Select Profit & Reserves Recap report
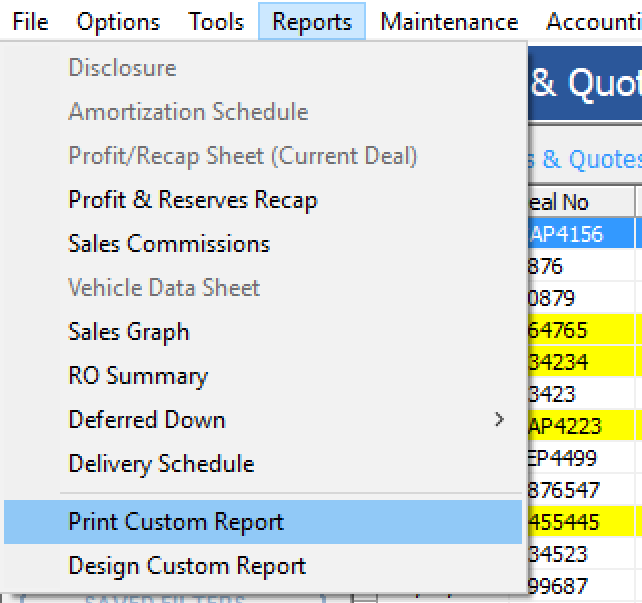Screen dimensions: 642x603 (x=263, y=200)
